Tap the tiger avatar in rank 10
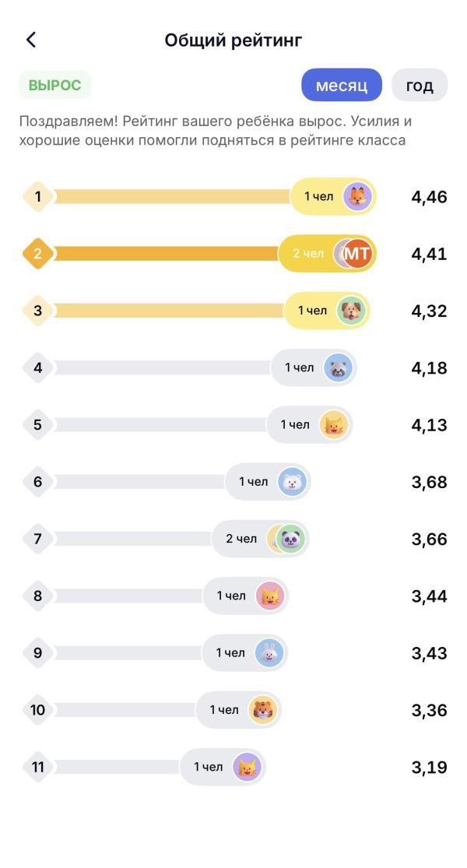 pyautogui.click(x=262, y=710)
